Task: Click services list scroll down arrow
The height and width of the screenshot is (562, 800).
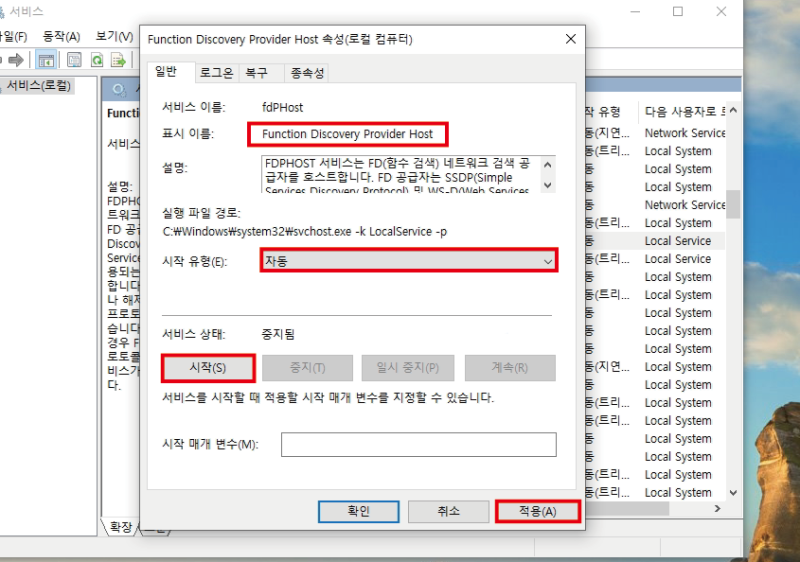Action: coord(733,493)
